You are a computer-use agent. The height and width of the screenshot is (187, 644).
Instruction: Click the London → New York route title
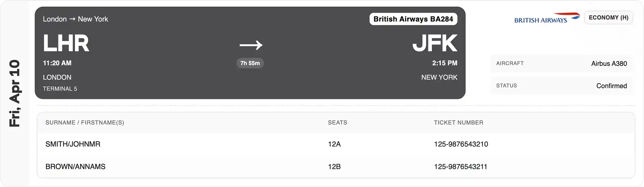click(75, 19)
